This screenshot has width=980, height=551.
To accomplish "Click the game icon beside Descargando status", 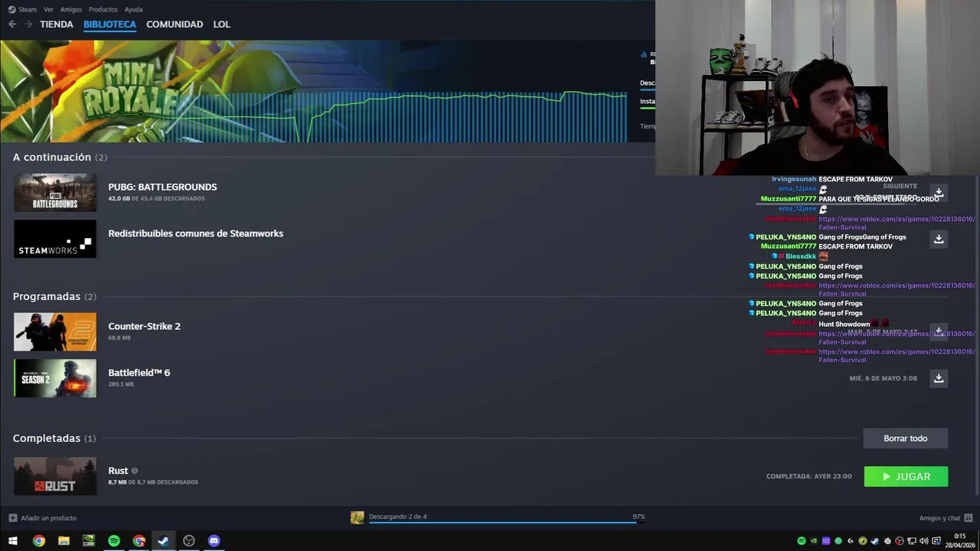I will pyautogui.click(x=358, y=518).
